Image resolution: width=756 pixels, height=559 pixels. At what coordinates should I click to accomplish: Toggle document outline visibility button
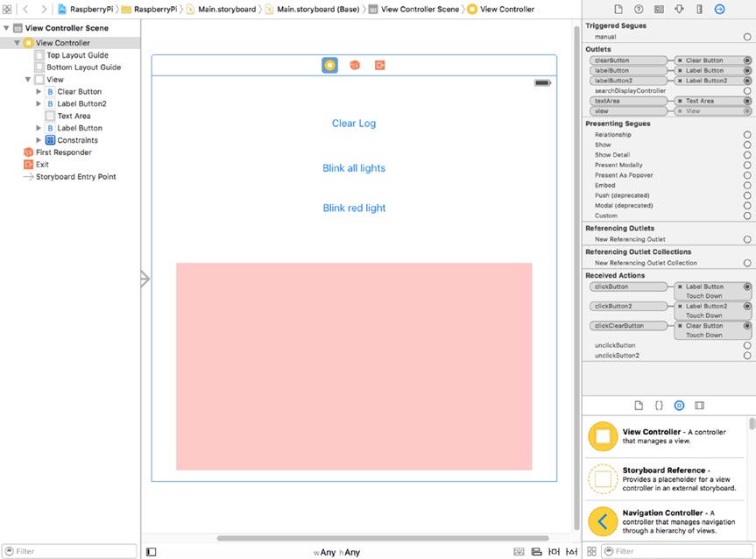pyautogui.click(x=152, y=552)
